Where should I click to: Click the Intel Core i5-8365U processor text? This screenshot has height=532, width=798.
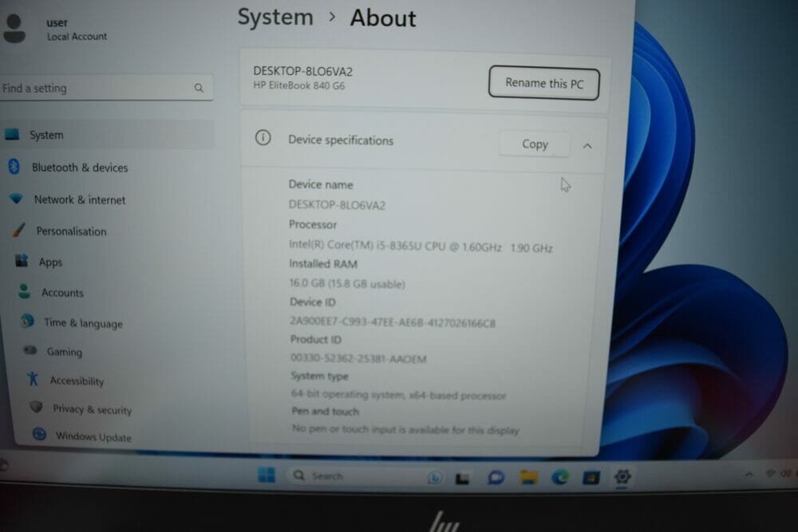[421, 246]
